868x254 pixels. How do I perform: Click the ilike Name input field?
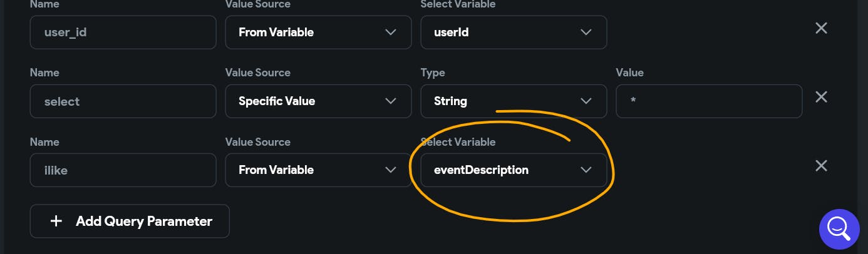point(123,170)
